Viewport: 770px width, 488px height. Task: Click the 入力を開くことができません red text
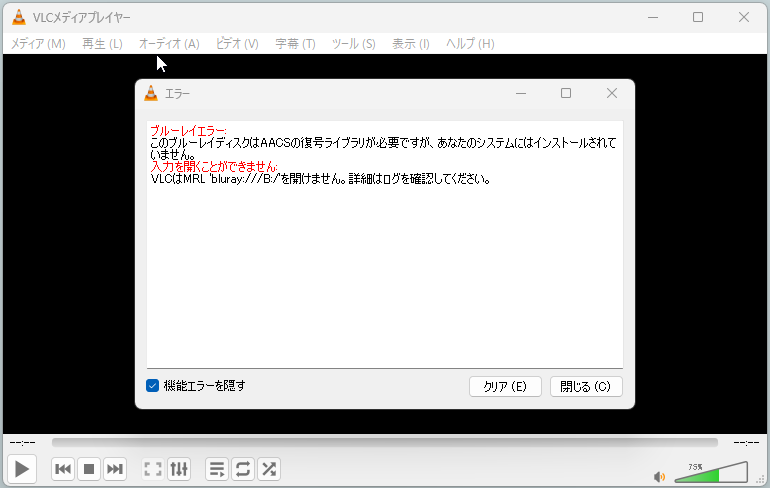[214, 166]
